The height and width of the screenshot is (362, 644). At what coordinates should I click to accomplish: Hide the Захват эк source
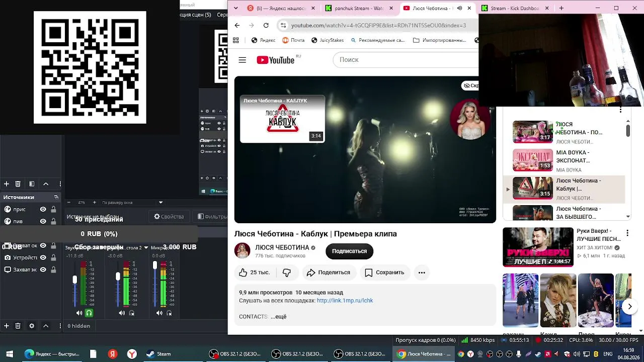(43, 269)
